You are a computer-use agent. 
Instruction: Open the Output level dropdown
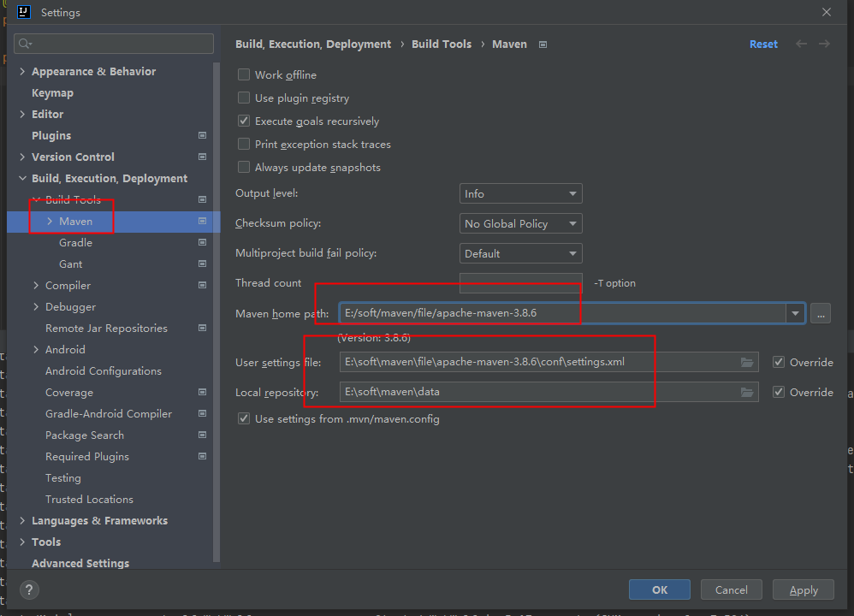point(520,194)
